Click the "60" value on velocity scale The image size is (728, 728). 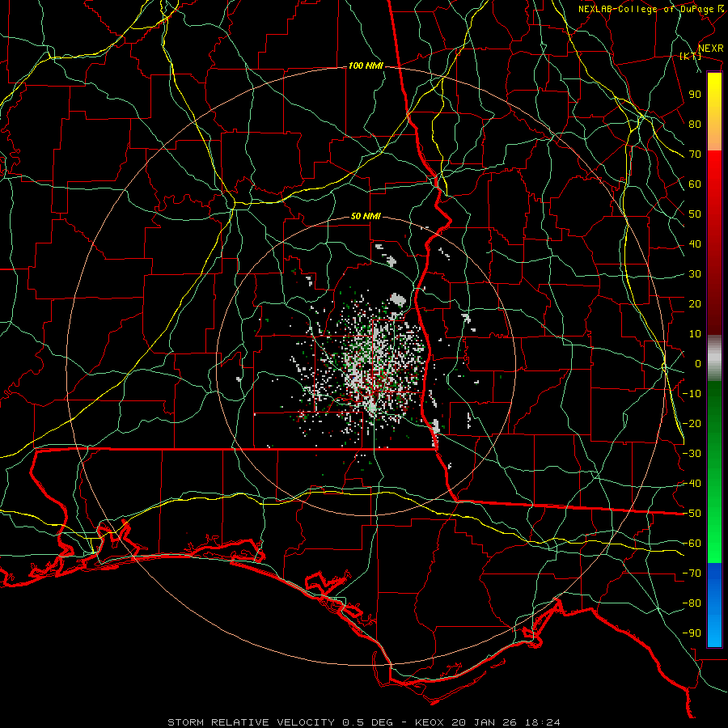[695, 184]
